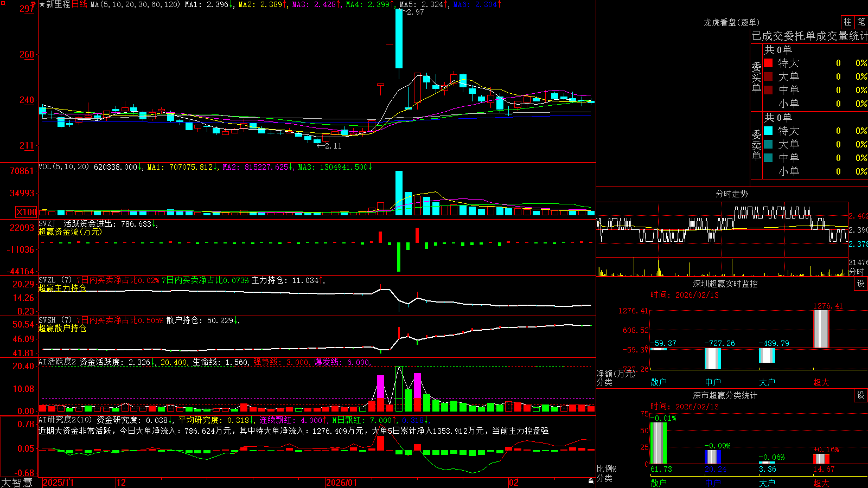Click the 61.73 散户 percentage bar
Screen dimensions: 868x488
pyautogui.click(x=659, y=443)
